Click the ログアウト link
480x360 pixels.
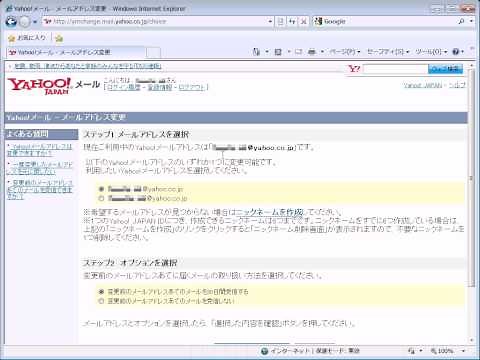(x=192, y=87)
